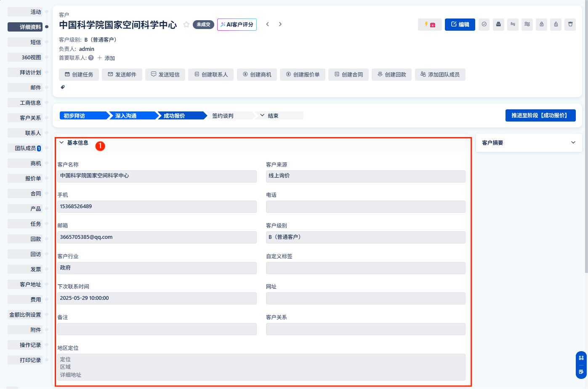Open 报价单 in left sidebar
588x389 pixels.
pos(25,178)
